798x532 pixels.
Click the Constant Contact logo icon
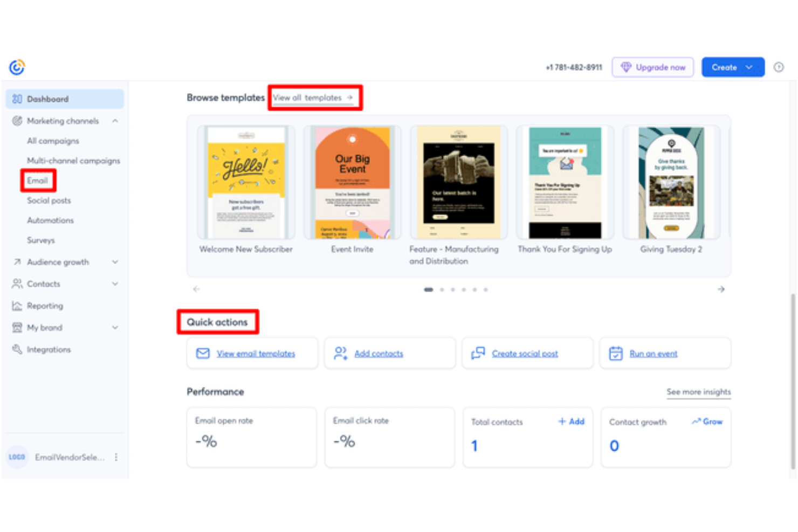pyautogui.click(x=17, y=66)
